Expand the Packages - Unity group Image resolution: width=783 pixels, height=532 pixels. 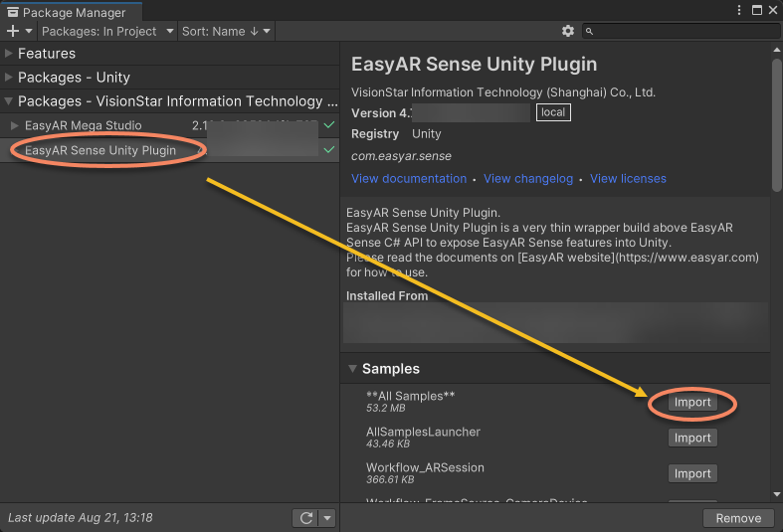[x=9, y=77]
